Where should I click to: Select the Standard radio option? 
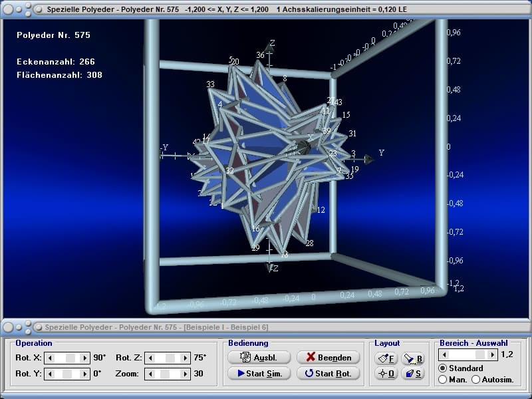(x=442, y=368)
